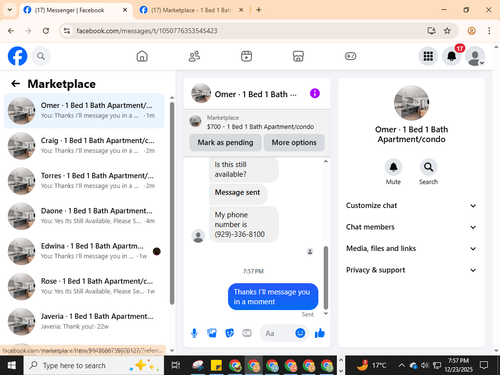Open notifications bell with 17 badge
The height and width of the screenshot is (375, 500).
click(x=452, y=56)
